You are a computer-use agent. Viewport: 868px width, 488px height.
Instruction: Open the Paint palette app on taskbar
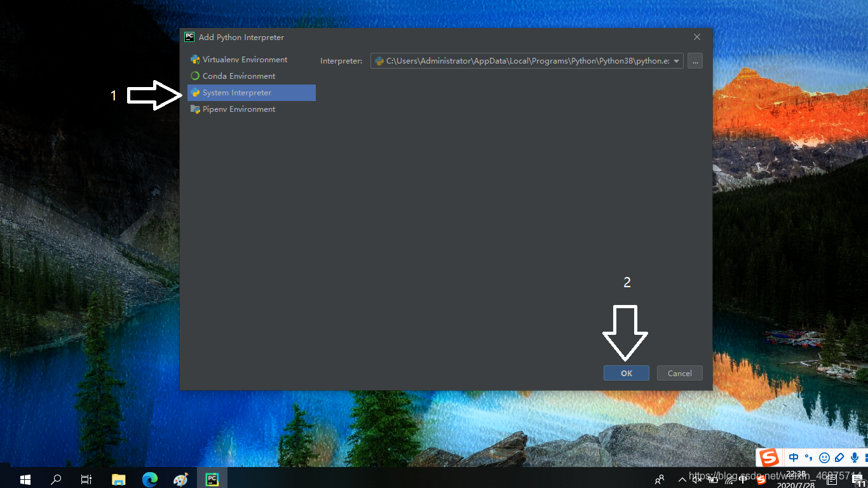pyautogui.click(x=180, y=478)
